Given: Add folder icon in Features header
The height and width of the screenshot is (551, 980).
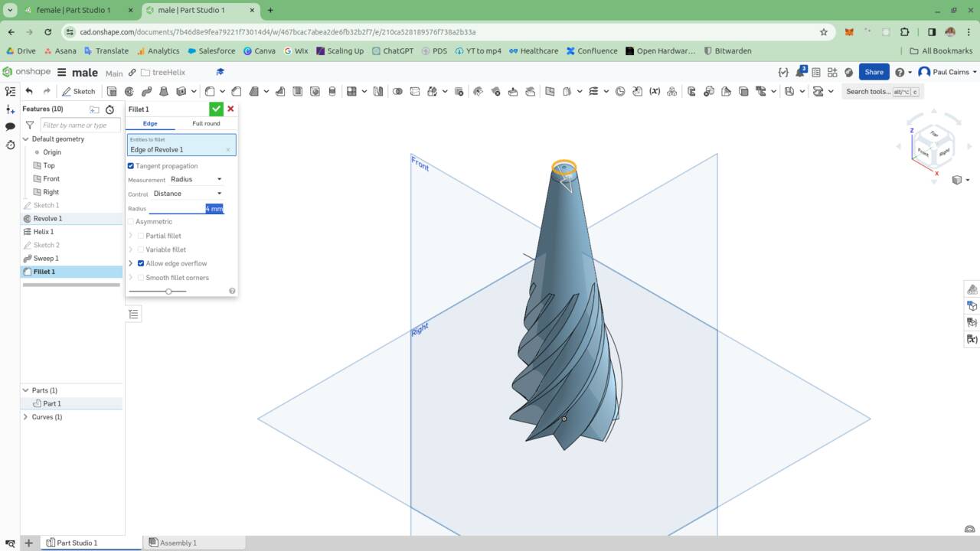Looking at the screenshot, I should [x=94, y=109].
